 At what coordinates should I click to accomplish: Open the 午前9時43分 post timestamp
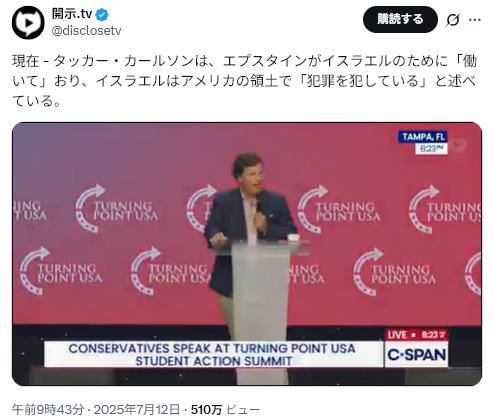(x=48, y=410)
